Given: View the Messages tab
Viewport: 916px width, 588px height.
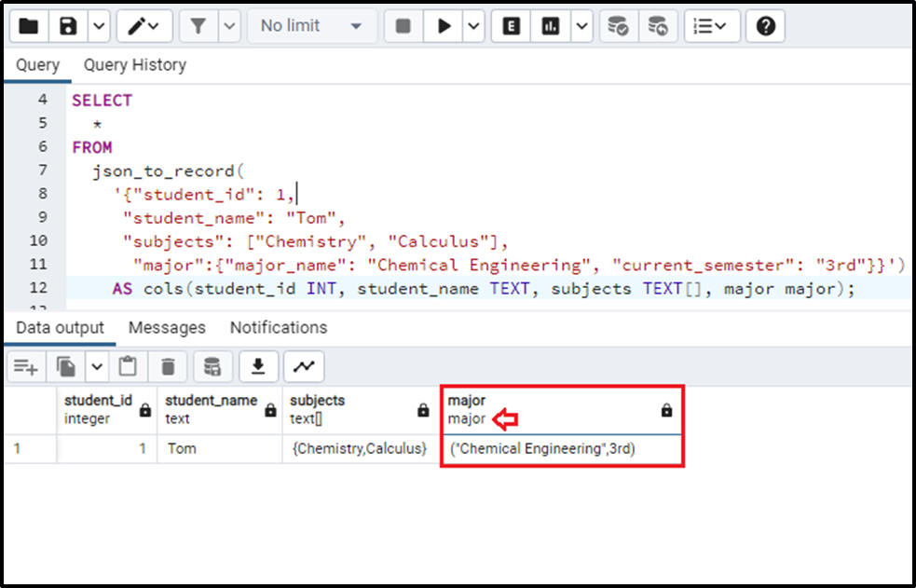Looking at the screenshot, I should (x=168, y=327).
